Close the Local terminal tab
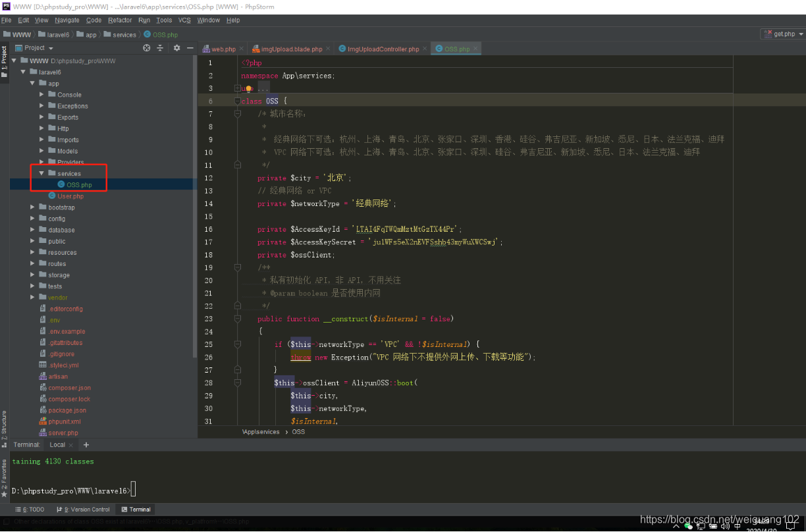Viewport: 806px width, 532px height. [72, 445]
